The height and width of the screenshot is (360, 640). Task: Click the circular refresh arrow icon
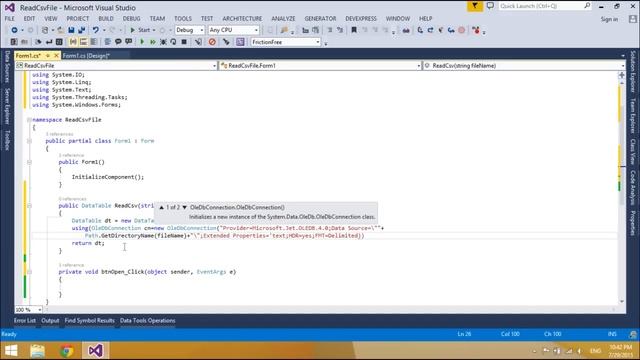(x=173, y=42)
